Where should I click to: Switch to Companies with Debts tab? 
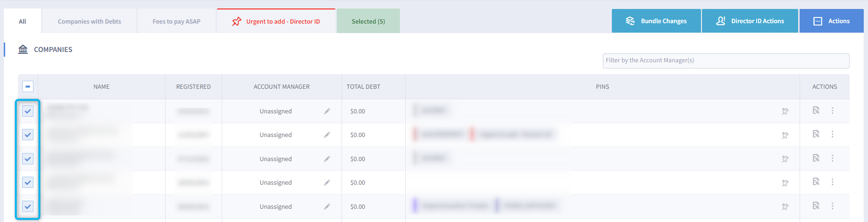coord(89,22)
